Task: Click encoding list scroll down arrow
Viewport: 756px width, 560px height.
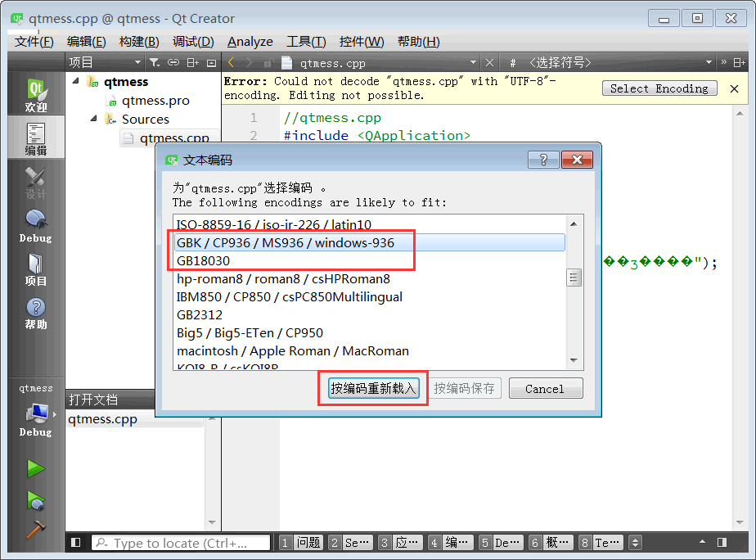Action: pos(574,360)
